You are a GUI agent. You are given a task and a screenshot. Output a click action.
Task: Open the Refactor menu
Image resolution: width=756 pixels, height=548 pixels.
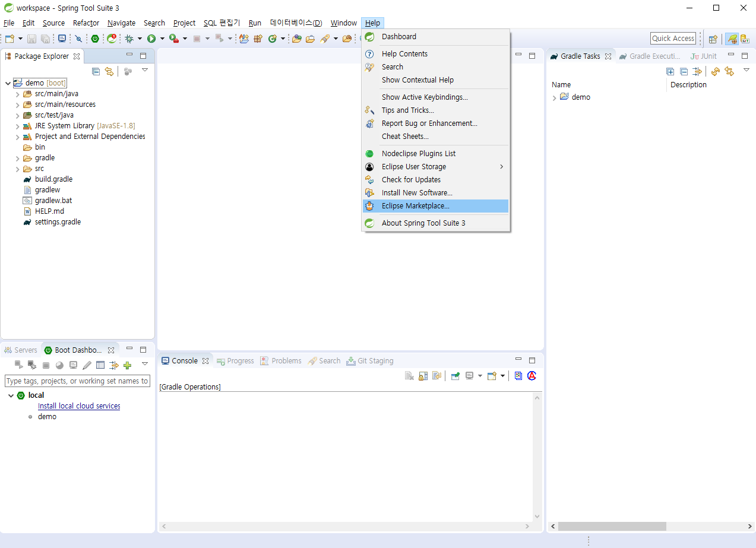tap(86, 23)
